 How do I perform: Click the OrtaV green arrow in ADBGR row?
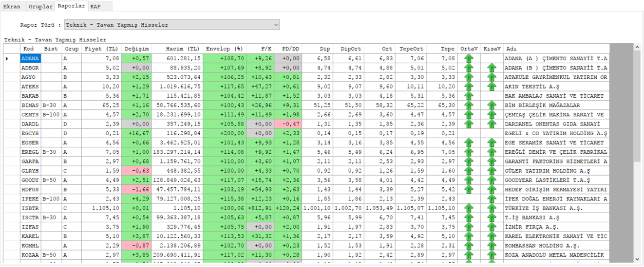[469, 68]
